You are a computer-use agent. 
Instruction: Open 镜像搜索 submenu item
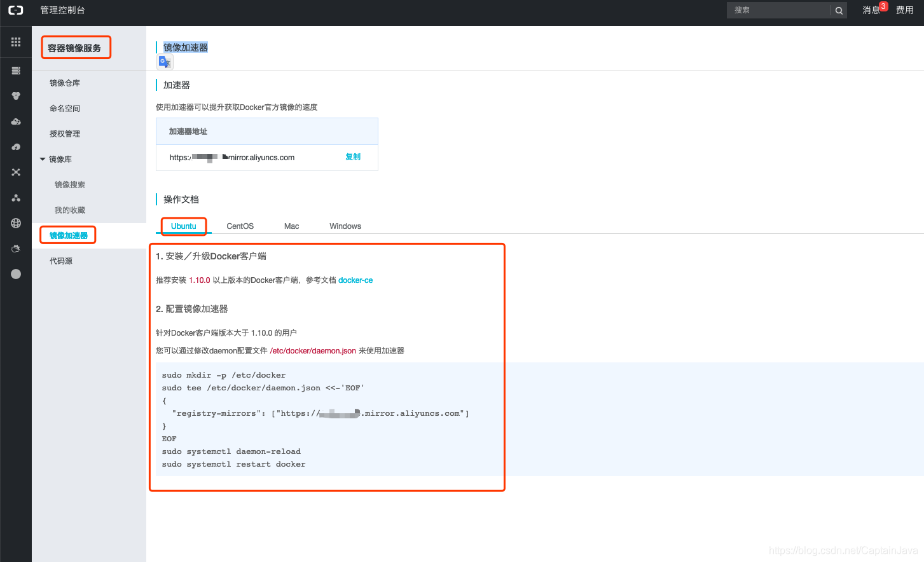tap(70, 185)
